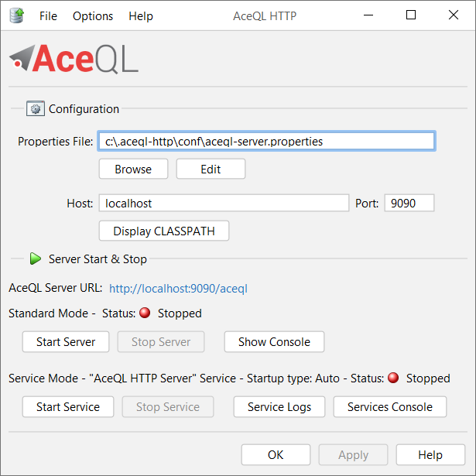Image resolution: width=476 pixels, height=476 pixels.
Task: Click the Display CLASSPATH button
Action: click(x=164, y=231)
